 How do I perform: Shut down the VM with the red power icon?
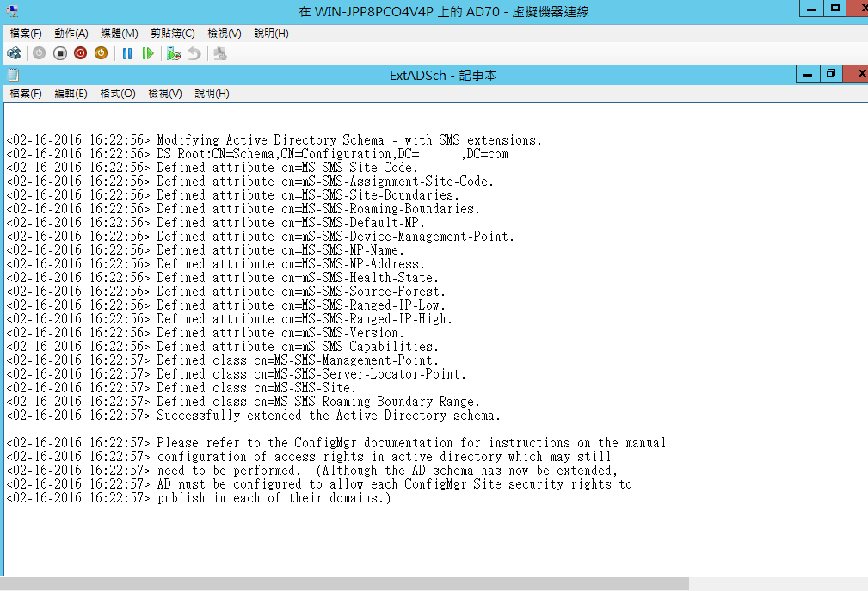pos(80,53)
